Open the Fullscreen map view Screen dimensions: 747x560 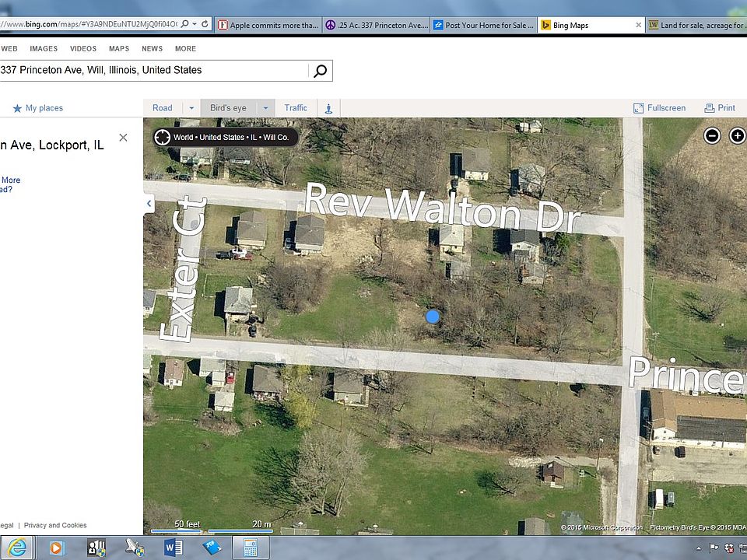click(x=660, y=108)
